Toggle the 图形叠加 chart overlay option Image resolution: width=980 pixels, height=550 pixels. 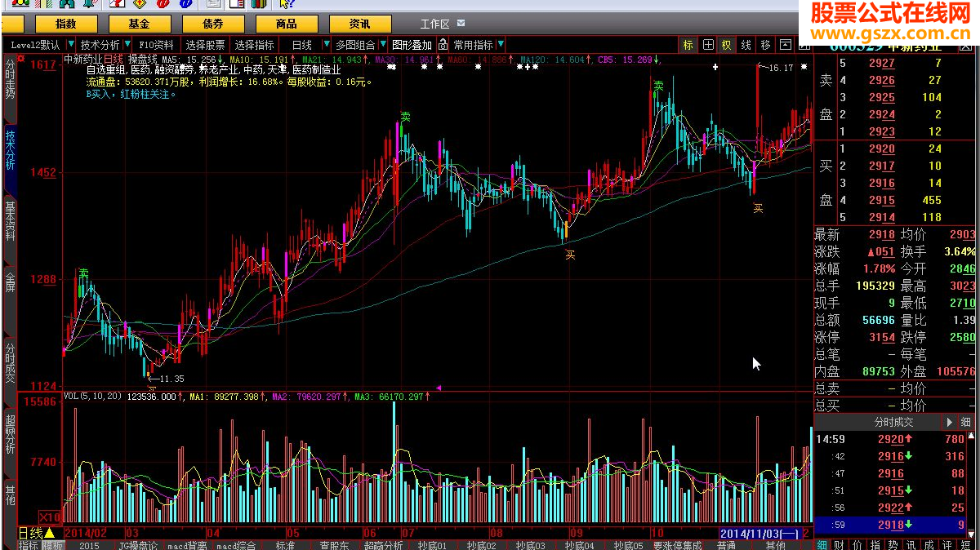[411, 45]
